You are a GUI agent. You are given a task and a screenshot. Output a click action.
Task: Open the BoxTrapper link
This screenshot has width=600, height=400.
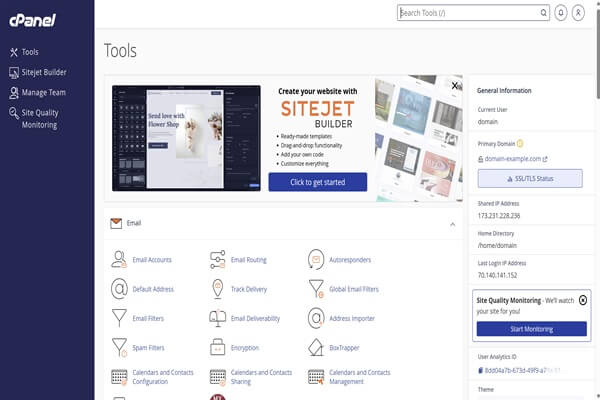pos(344,348)
